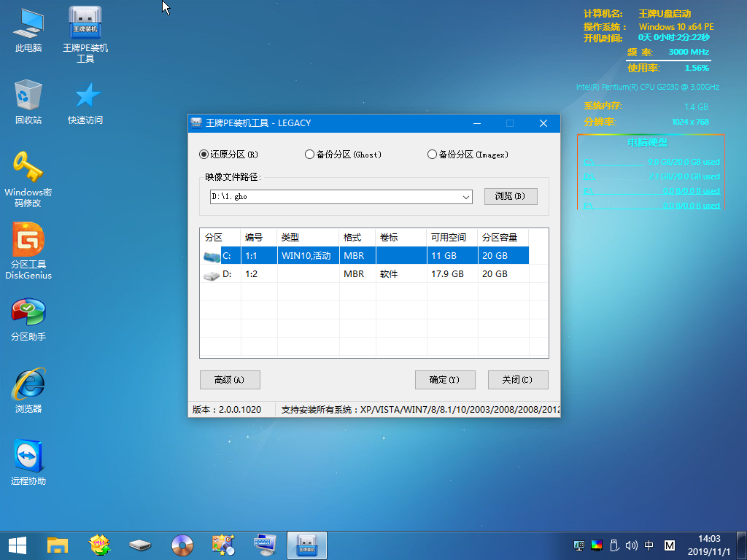Select the 王牌PE装机工具 desktop shortcut
The height and width of the screenshot is (560, 747).
pyautogui.click(x=85, y=34)
